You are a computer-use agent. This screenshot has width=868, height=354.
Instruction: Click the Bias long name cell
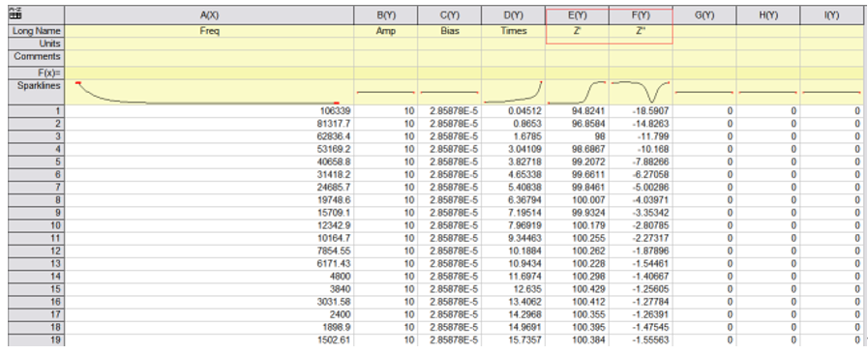450,31
